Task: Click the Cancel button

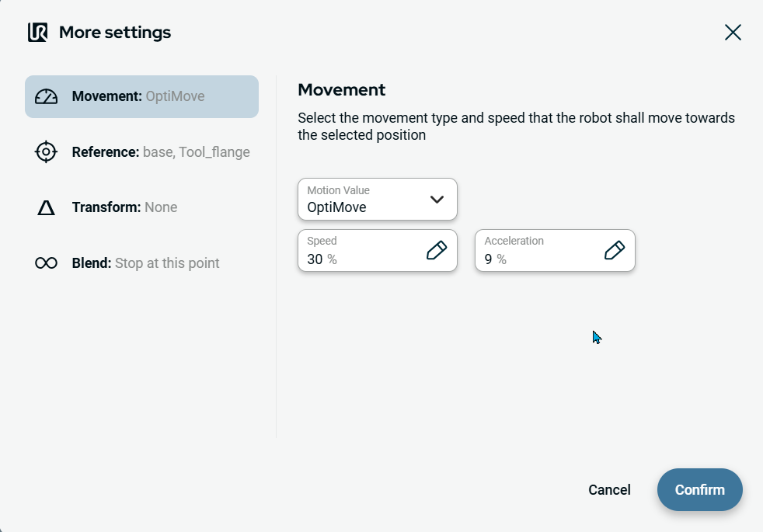Action: [x=609, y=490]
